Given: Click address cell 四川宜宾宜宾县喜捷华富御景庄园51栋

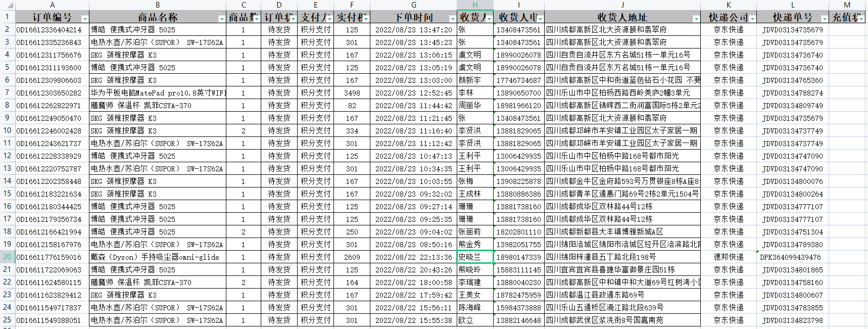Looking at the screenshot, I should [622, 270].
